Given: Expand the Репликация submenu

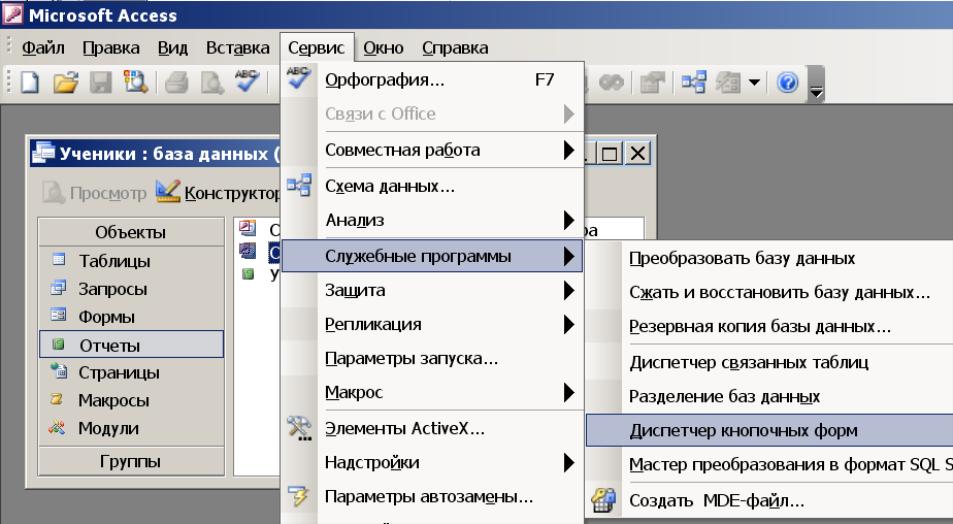Looking at the screenshot, I should coord(432,324).
